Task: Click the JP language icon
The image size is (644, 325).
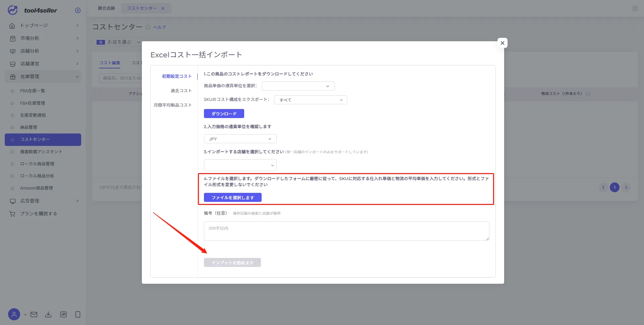Action: (63, 315)
